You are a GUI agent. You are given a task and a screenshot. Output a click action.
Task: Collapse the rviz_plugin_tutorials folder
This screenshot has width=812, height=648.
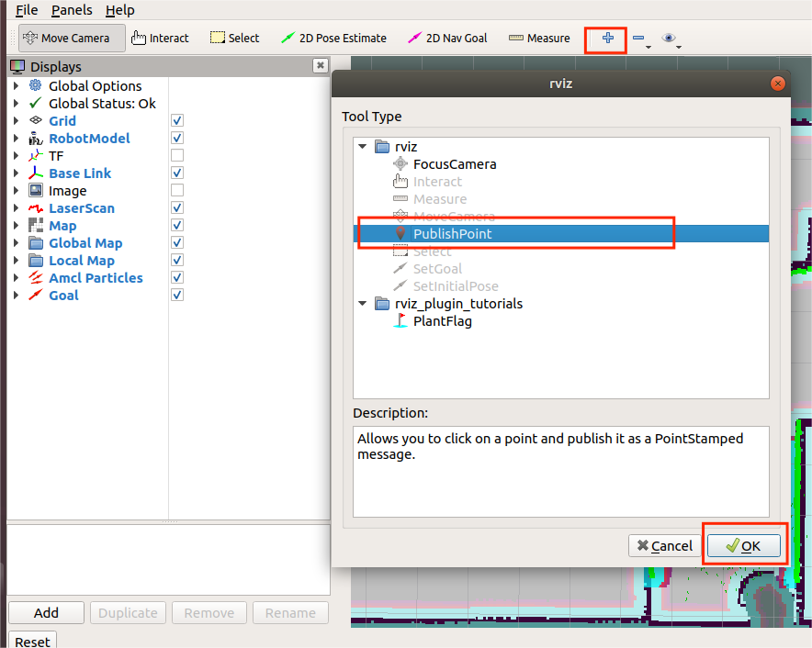pos(363,304)
